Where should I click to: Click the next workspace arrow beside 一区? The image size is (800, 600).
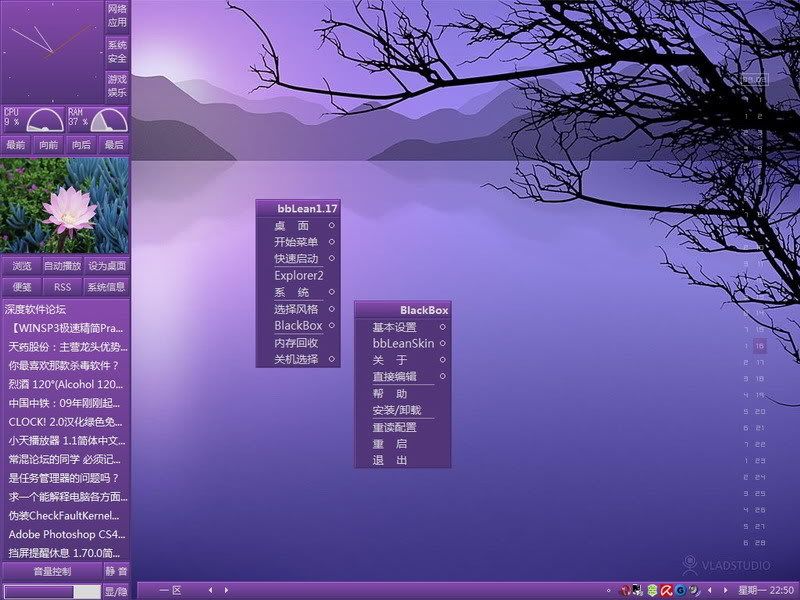coord(227,590)
